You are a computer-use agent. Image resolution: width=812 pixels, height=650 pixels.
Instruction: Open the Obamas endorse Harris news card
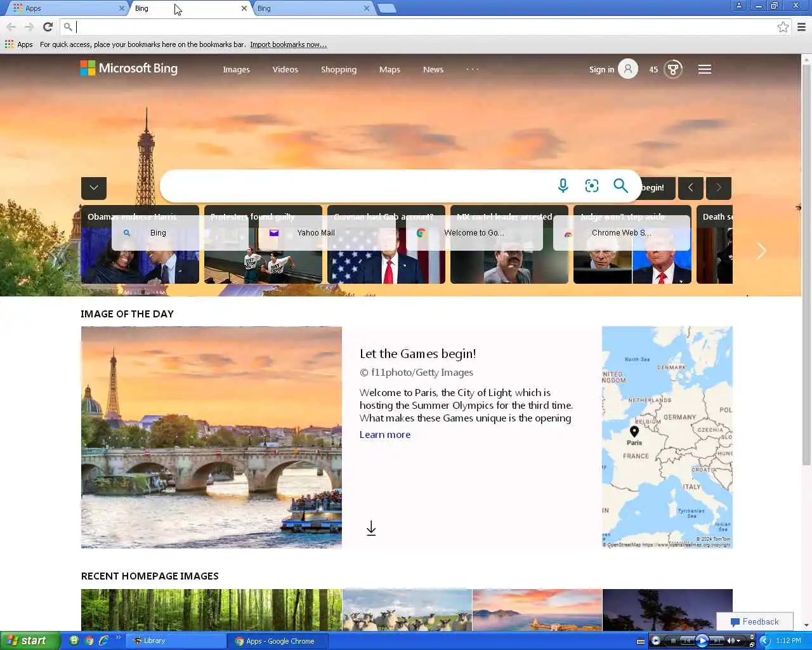pyautogui.click(x=140, y=244)
